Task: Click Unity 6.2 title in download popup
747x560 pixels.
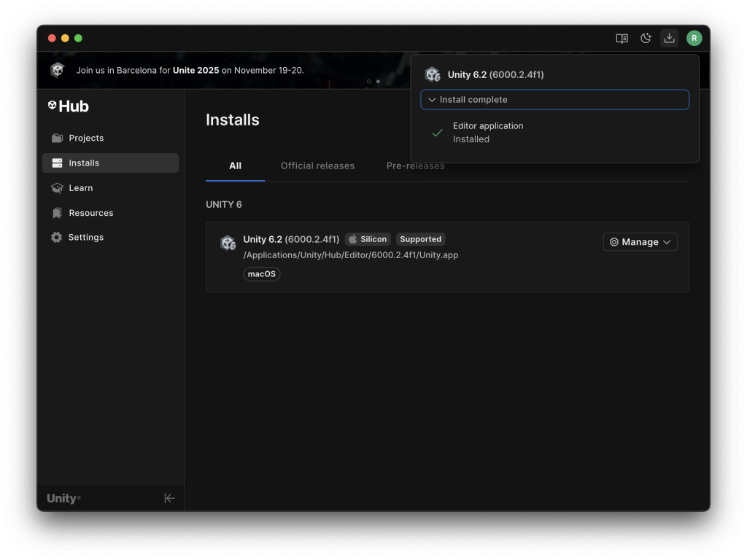Action: coord(495,75)
